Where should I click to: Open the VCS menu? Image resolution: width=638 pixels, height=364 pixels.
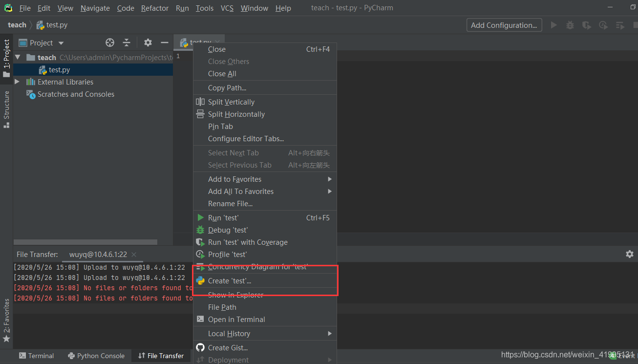227,8
